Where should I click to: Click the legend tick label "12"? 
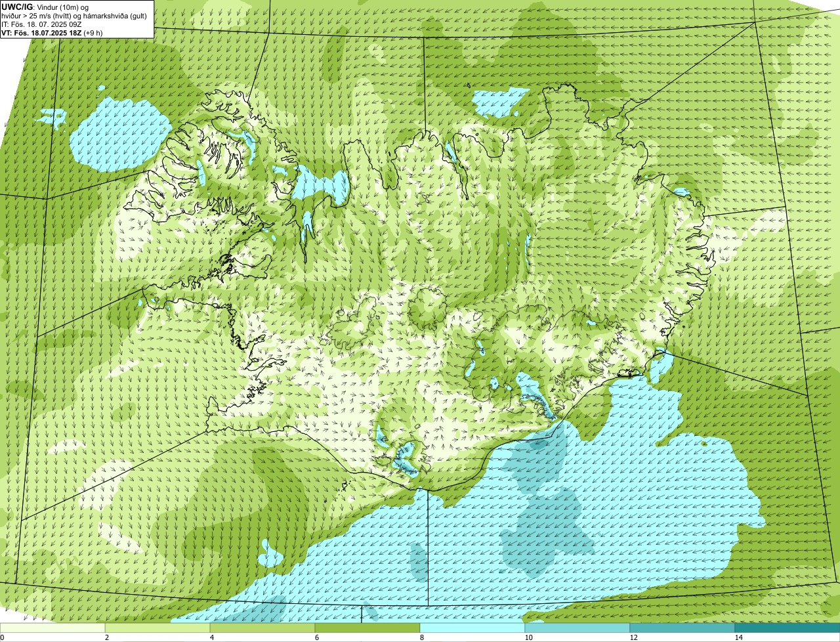(633, 637)
